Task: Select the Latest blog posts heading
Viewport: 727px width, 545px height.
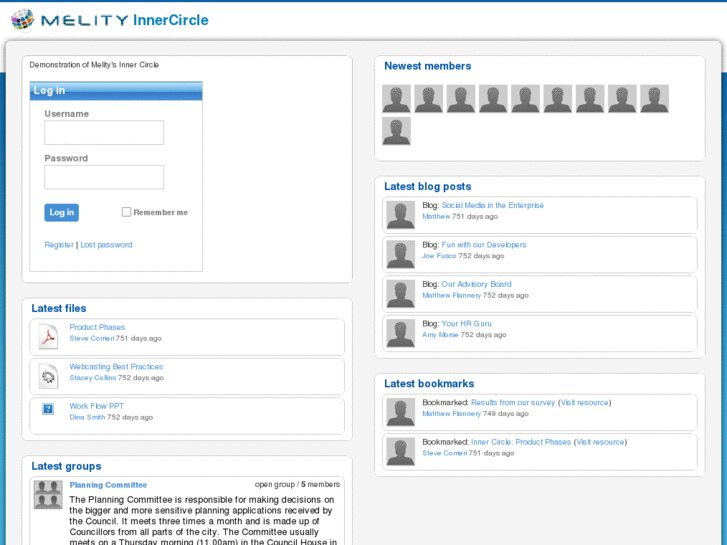Action: [x=427, y=186]
